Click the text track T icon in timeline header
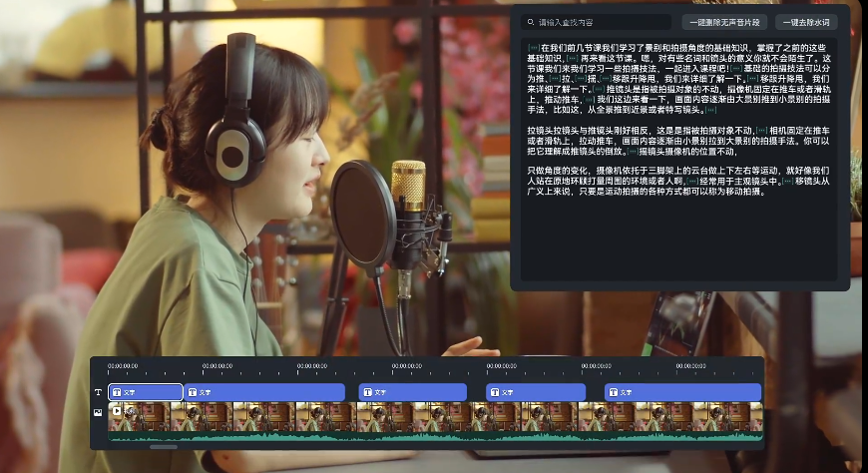The width and height of the screenshot is (868, 473). 98,392
